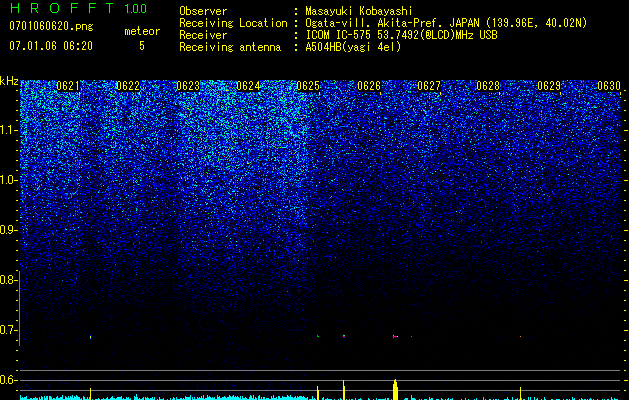Click the 0.6 frequency axis label
629x400 pixels.
pos(8,380)
